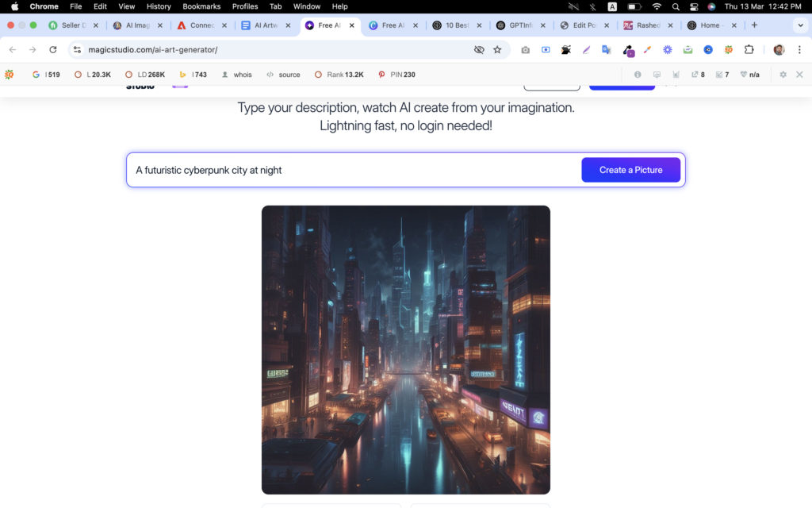Select the eyedropper color picker extension
The image size is (812, 508).
[x=647, y=50]
